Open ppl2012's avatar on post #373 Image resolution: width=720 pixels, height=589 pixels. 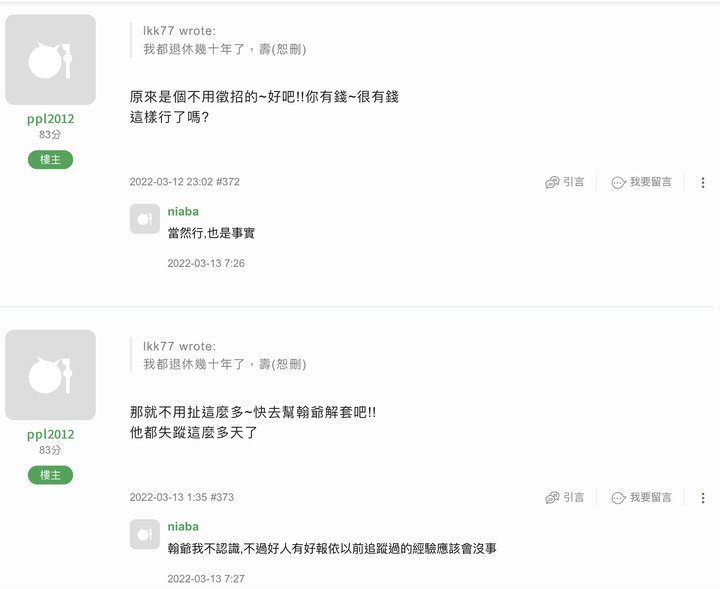[x=51, y=375]
